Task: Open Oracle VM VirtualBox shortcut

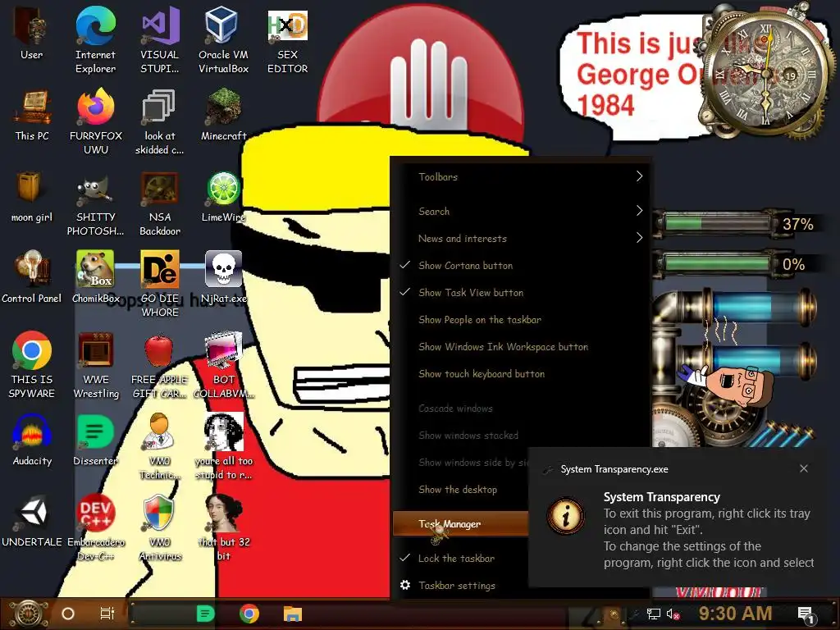Action: click(x=223, y=39)
